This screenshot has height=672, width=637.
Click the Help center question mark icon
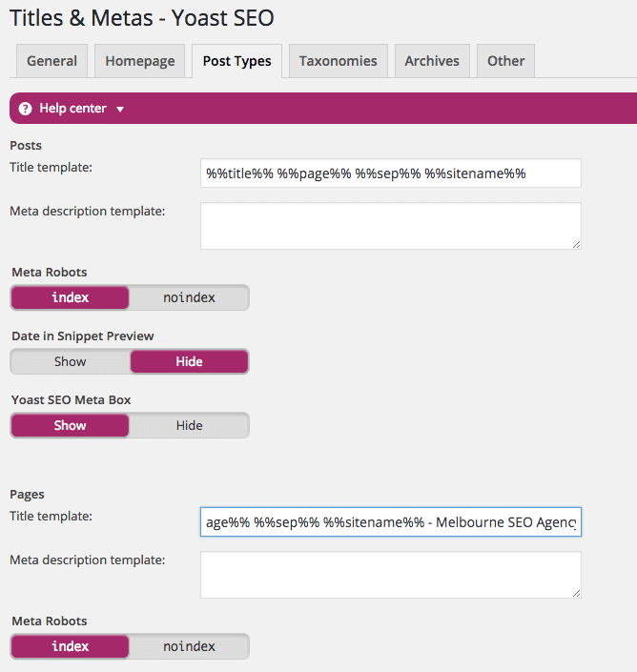pos(26,109)
